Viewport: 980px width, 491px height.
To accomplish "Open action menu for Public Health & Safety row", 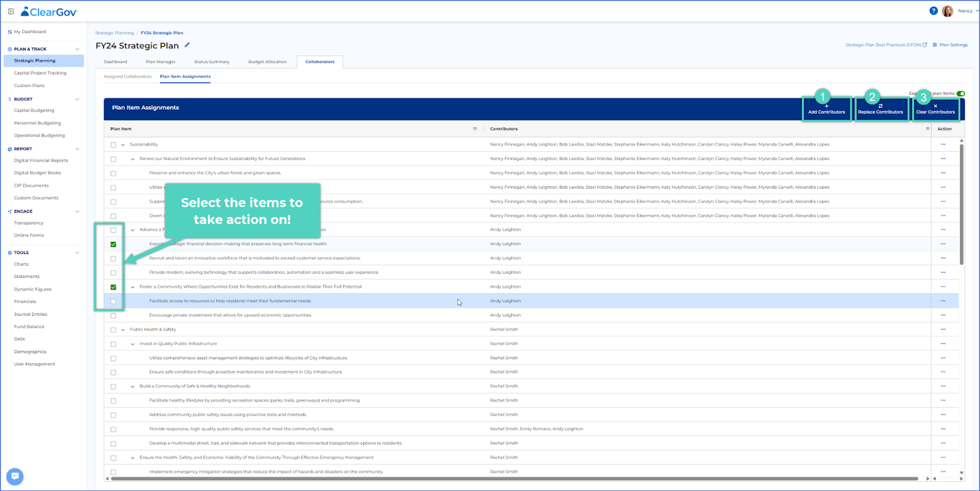I will point(943,329).
